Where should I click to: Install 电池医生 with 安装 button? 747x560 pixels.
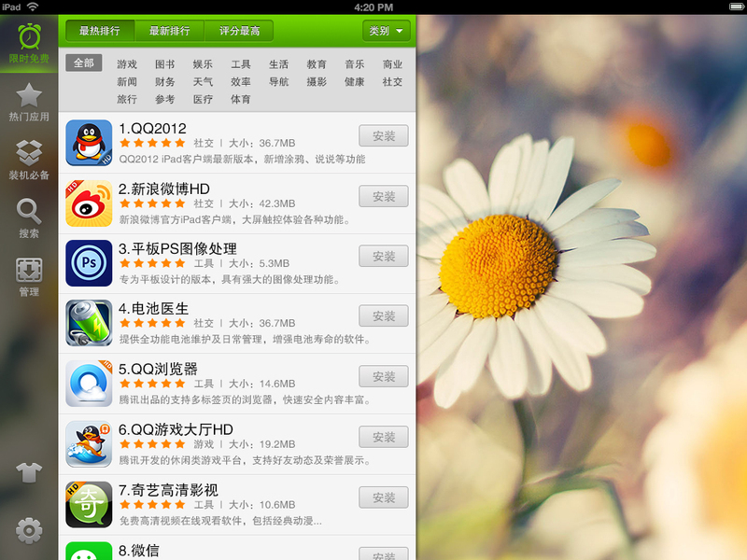(384, 315)
